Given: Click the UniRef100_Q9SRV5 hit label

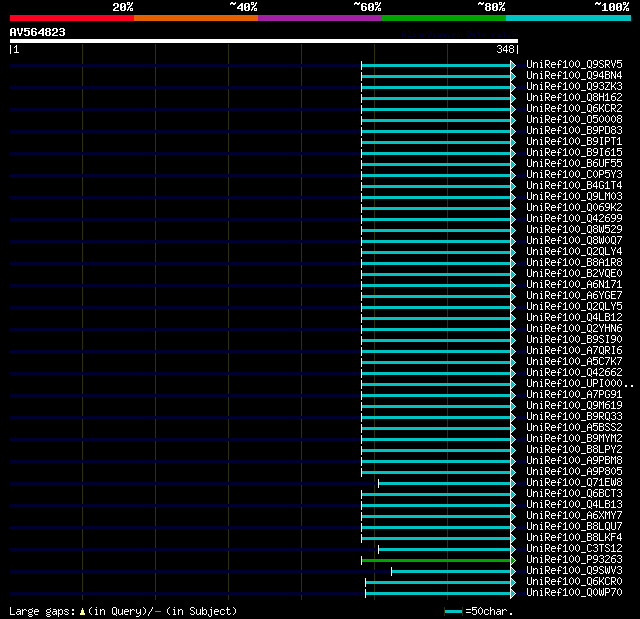Looking at the screenshot, I should pos(574,64).
